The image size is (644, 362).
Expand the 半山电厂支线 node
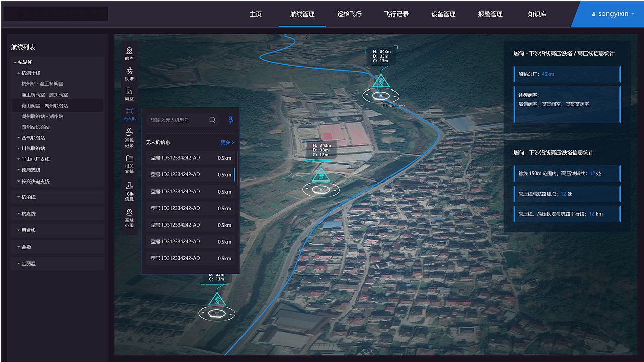19,159
